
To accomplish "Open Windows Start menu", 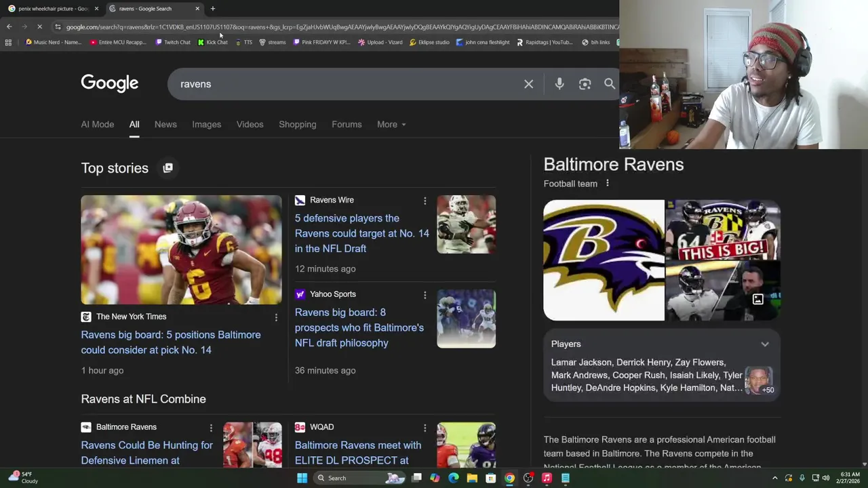I will (x=302, y=478).
